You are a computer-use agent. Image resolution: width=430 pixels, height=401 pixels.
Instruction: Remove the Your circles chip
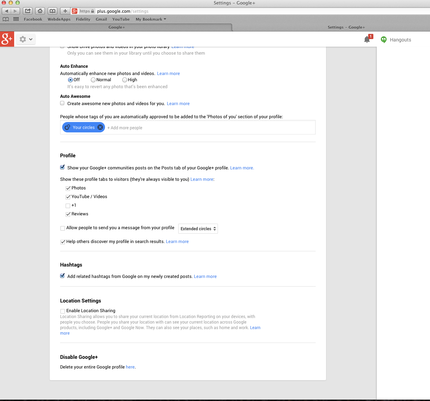[100, 127]
